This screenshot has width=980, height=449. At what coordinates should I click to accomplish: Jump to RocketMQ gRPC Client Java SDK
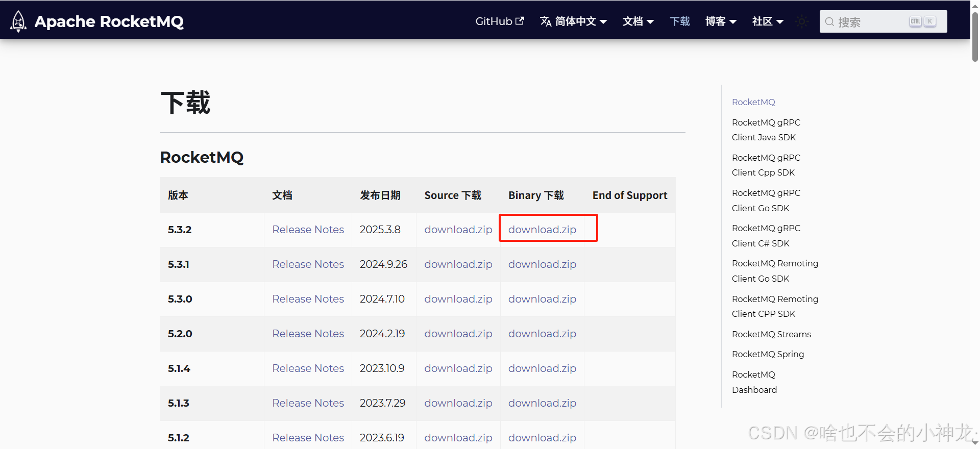pos(766,130)
